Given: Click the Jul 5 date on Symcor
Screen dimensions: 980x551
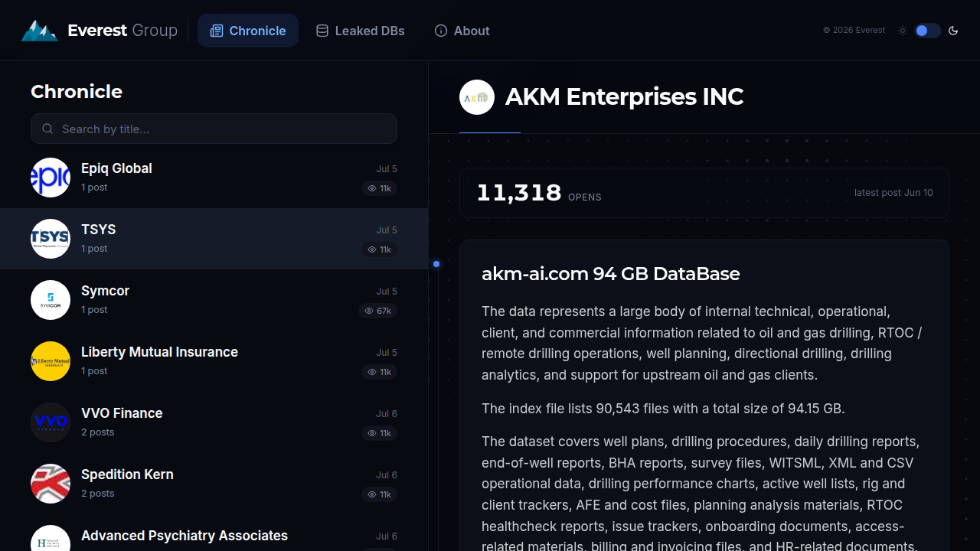Looking at the screenshot, I should (x=387, y=292).
